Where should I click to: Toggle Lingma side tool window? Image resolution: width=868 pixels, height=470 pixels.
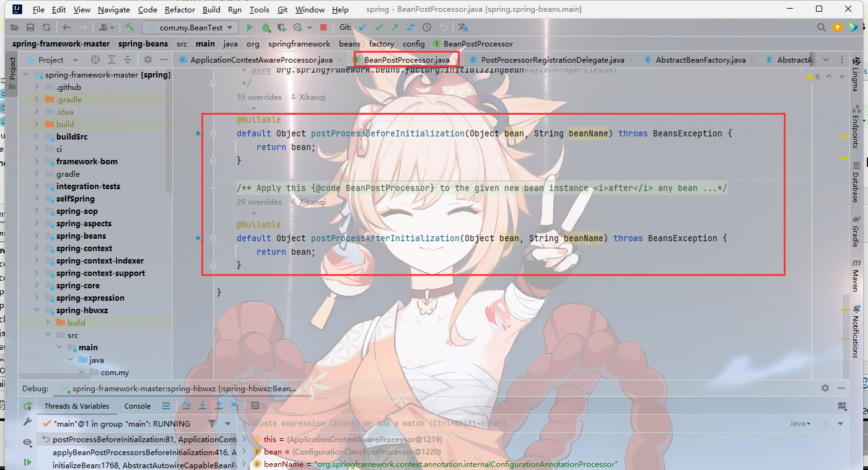click(x=856, y=74)
